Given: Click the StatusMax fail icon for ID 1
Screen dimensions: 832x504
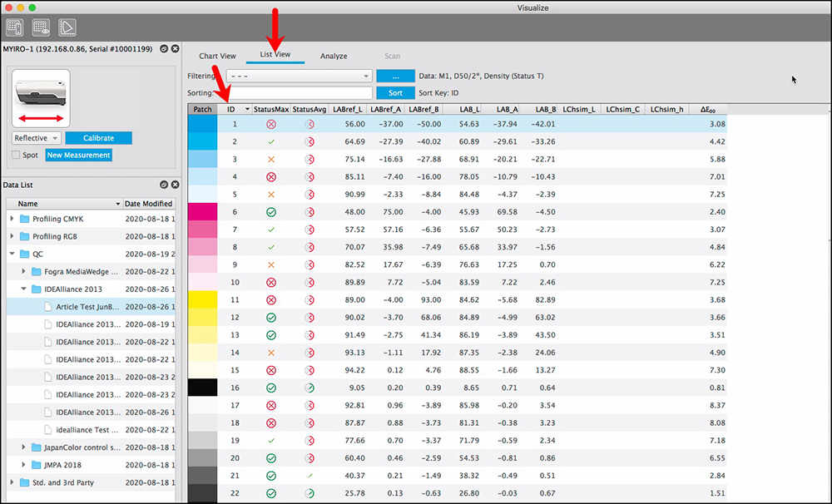Looking at the screenshot, I should coord(271,124).
